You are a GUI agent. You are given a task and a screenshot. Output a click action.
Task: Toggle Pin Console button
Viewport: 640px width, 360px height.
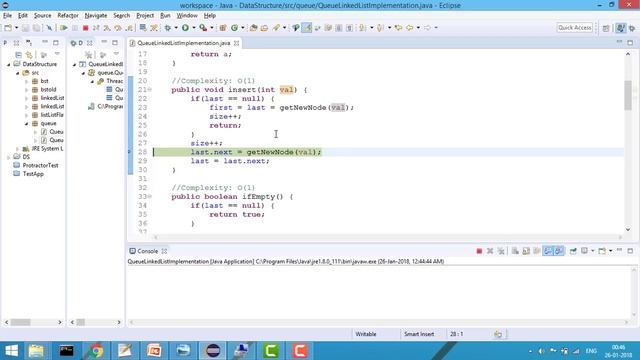(x=573, y=251)
